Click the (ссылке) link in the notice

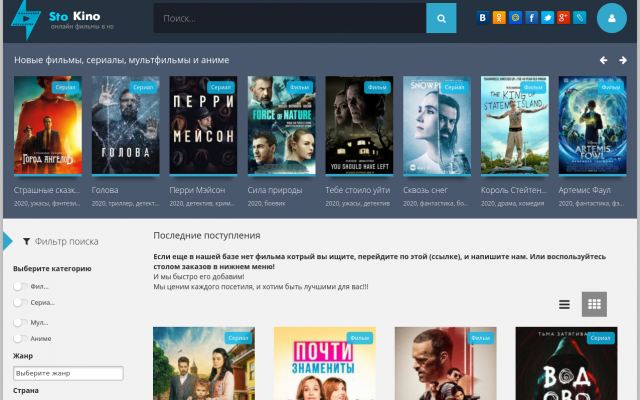point(445,257)
